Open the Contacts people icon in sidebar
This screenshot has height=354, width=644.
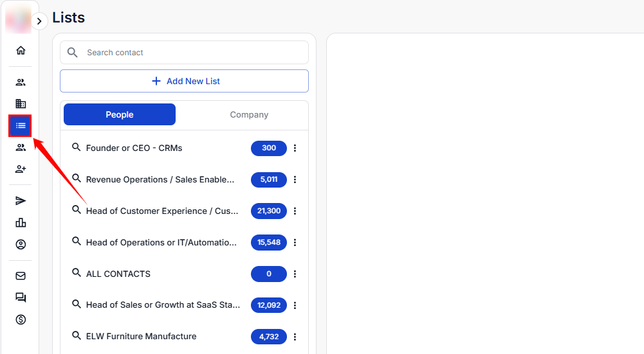coord(21,82)
